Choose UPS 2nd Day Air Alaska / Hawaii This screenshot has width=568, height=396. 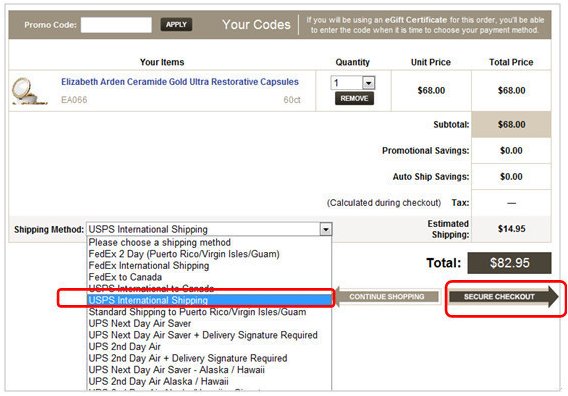tap(209, 381)
